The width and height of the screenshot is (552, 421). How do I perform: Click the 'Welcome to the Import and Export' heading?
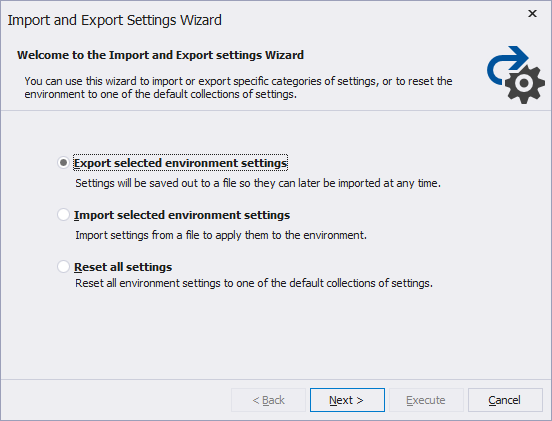click(x=161, y=55)
